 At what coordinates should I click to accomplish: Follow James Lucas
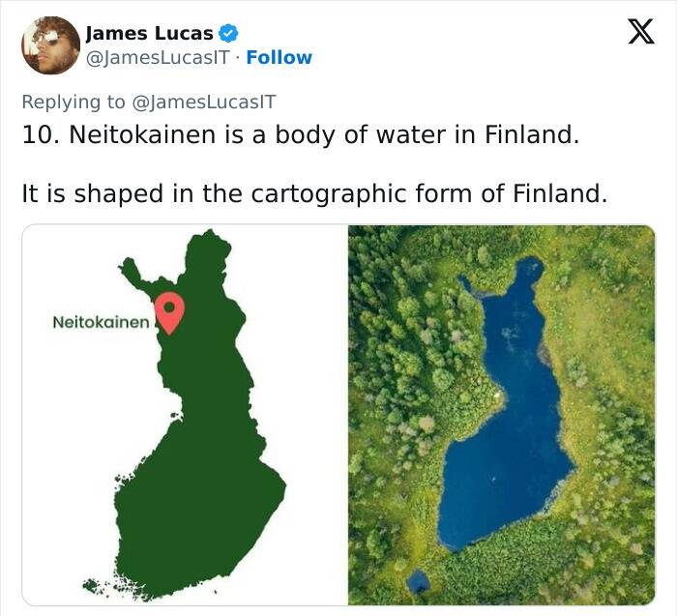(x=279, y=57)
